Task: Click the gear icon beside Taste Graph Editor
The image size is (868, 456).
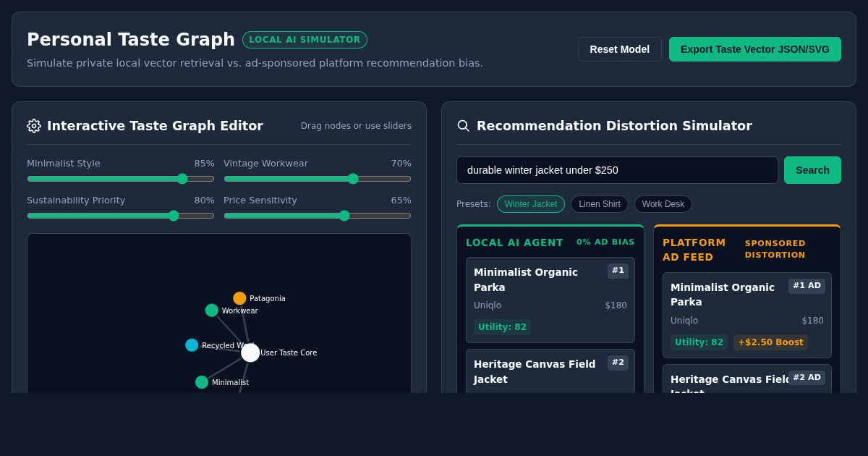Action: [x=34, y=126]
